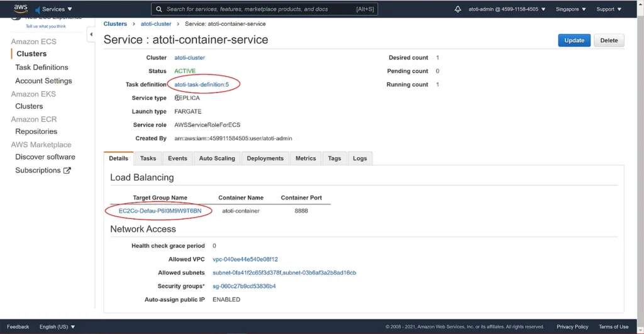Switch to the Events tab
Viewport: 644px width, 334px height.
(177, 158)
